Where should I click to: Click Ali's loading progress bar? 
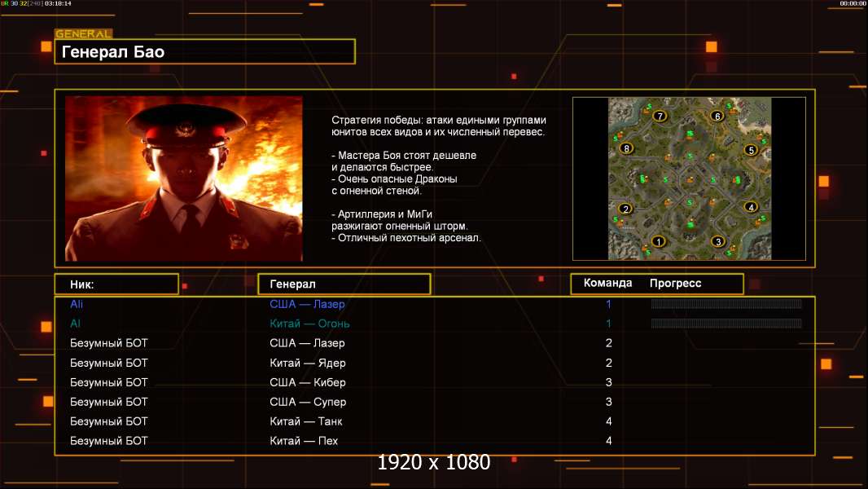[726, 303]
